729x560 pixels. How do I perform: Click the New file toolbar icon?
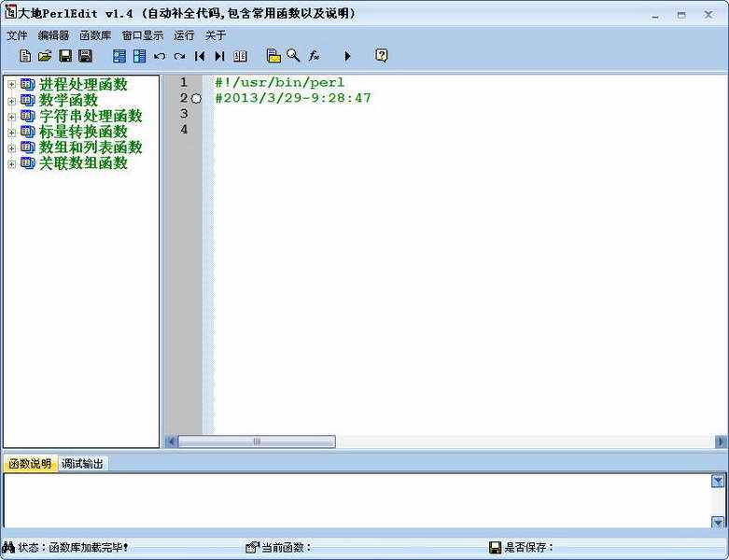coord(25,56)
